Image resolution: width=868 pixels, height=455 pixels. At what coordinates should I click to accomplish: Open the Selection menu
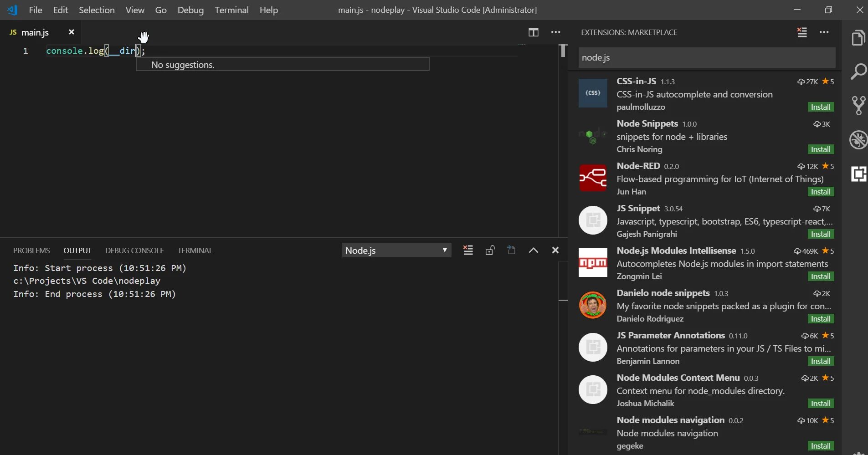(97, 10)
